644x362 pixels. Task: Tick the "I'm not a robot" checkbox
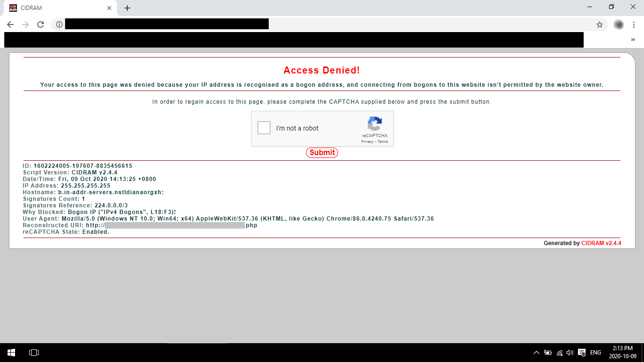[264, 128]
